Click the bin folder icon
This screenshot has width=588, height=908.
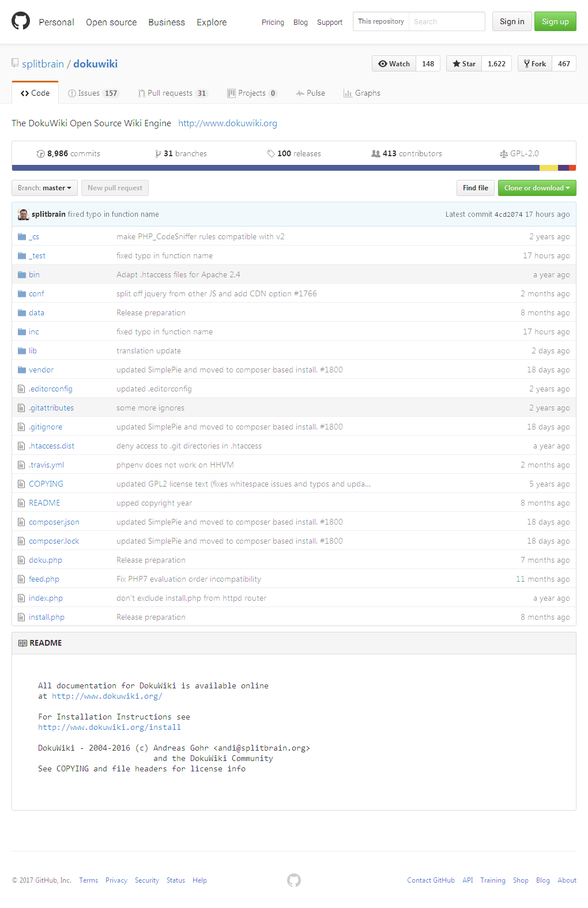[x=22, y=274]
